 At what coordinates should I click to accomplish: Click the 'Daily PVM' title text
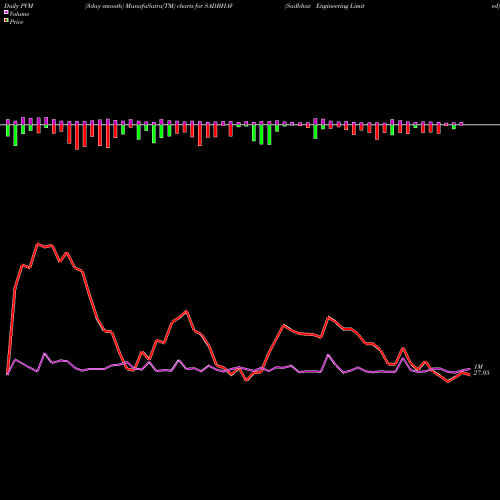pos(19,6)
